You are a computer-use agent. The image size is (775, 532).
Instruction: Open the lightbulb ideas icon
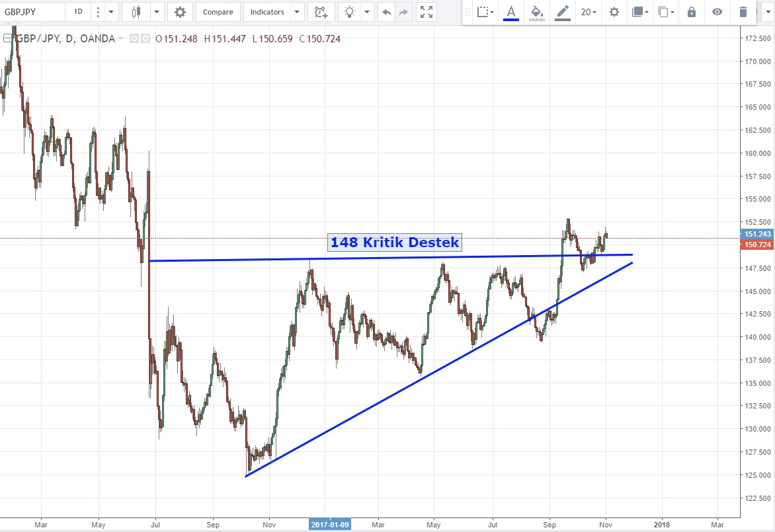click(350, 12)
